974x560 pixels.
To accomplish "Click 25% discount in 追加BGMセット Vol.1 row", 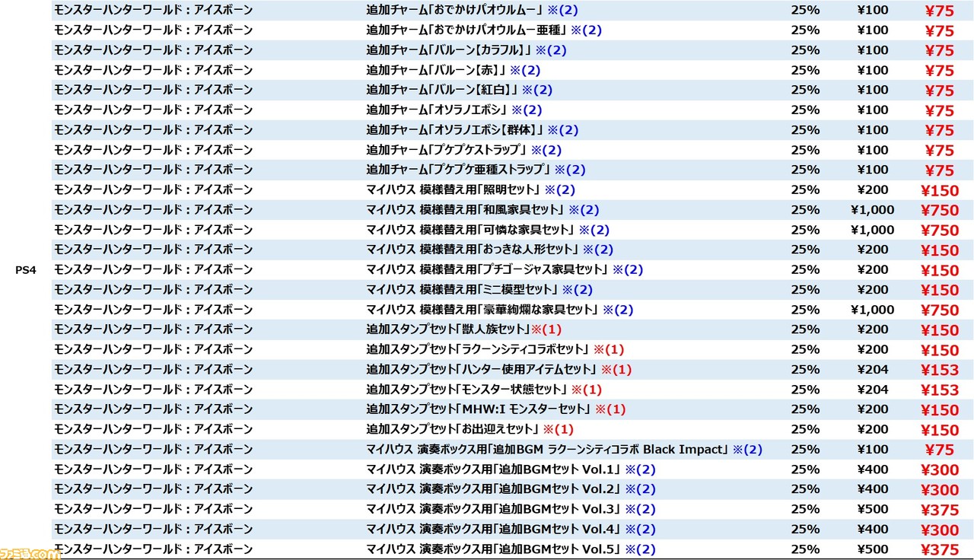I will tap(805, 469).
